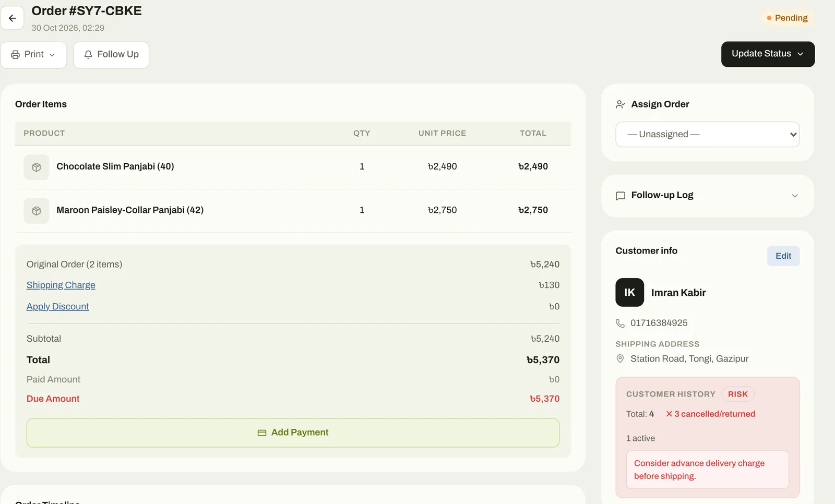
Task: Click the Follow Up button
Action: (x=111, y=55)
